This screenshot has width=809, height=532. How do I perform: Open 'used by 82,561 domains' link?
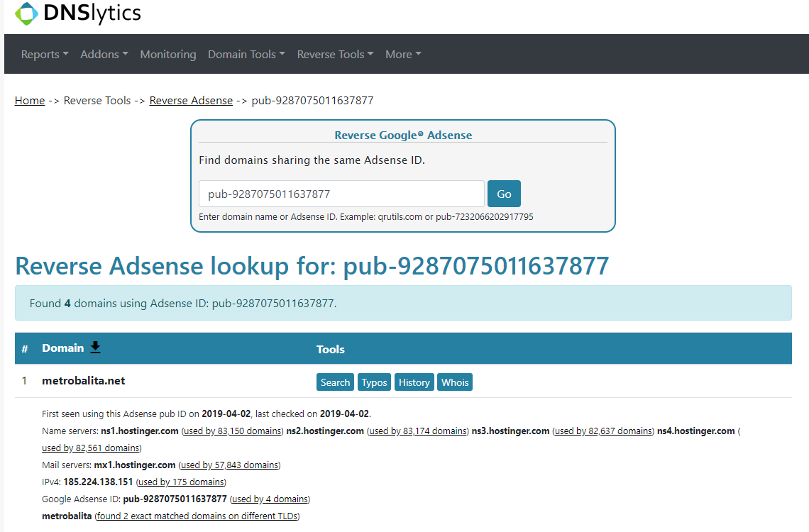92,448
